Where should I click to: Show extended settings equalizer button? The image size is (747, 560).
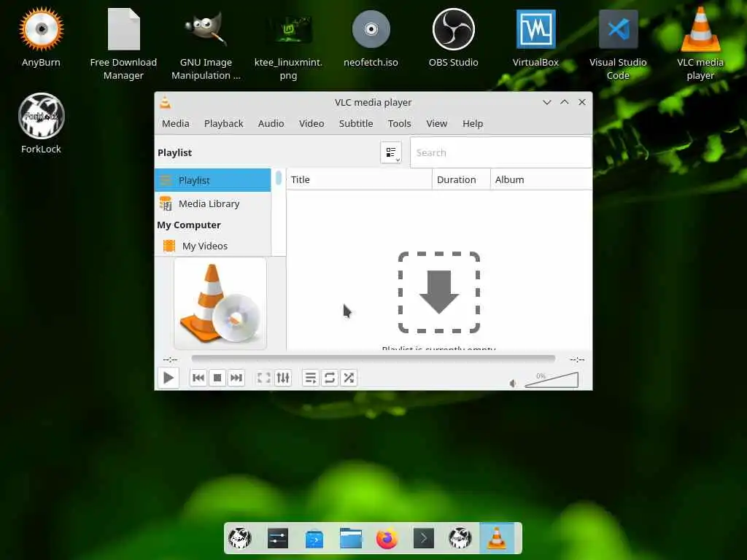[x=283, y=378]
